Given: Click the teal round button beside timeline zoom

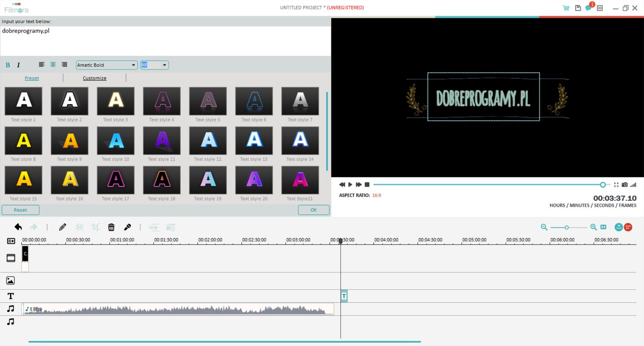Looking at the screenshot, I should pyautogui.click(x=619, y=227).
